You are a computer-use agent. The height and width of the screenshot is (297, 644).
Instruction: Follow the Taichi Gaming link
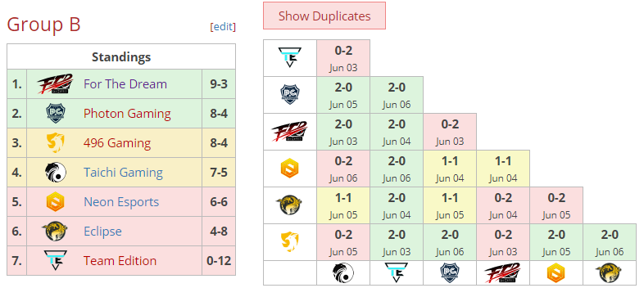click(x=123, y=173)
